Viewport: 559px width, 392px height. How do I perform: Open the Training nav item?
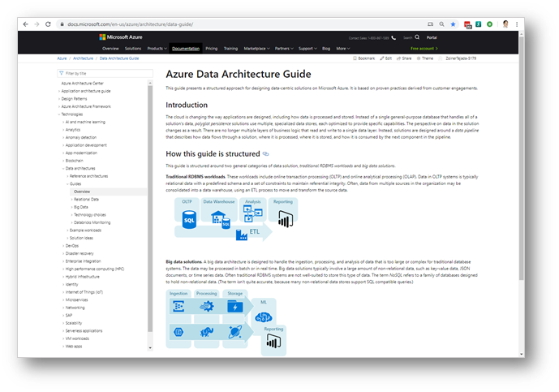point(230,49)
